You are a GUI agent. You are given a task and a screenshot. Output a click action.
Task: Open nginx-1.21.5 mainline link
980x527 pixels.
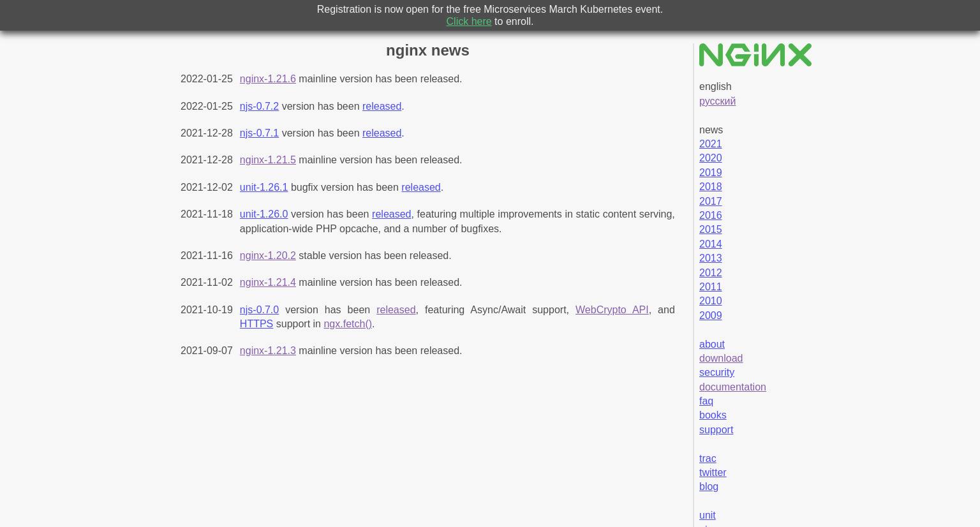click(x=267, y=160)
